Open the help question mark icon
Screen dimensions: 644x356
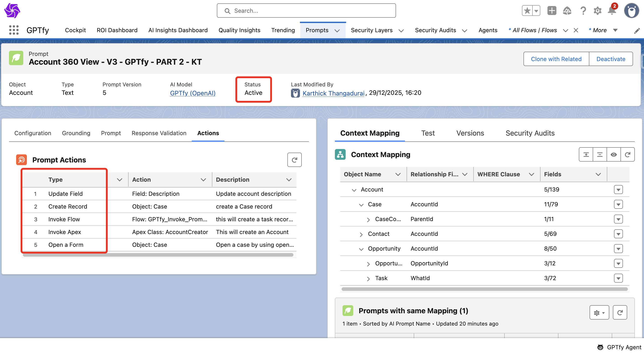[583, 11]
